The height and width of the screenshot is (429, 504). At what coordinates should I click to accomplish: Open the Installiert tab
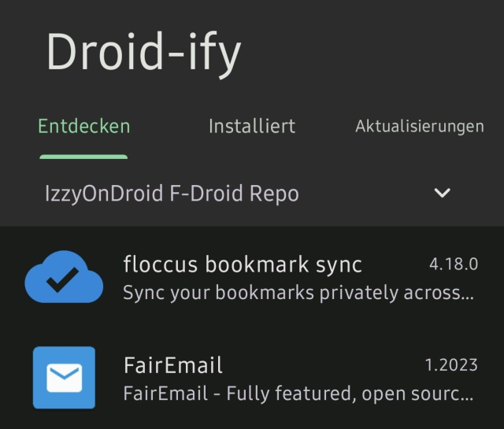[x=251, y=126]
